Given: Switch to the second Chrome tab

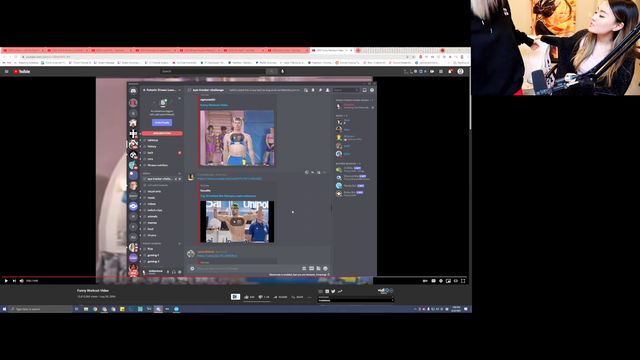Looking at the screenshot, I should [x=67, y=50].
